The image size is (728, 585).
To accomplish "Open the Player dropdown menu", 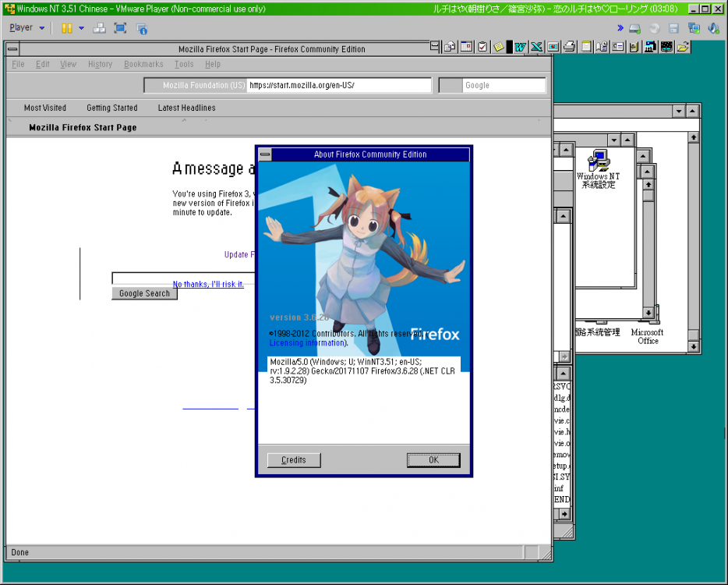I will tap(27, 28).
